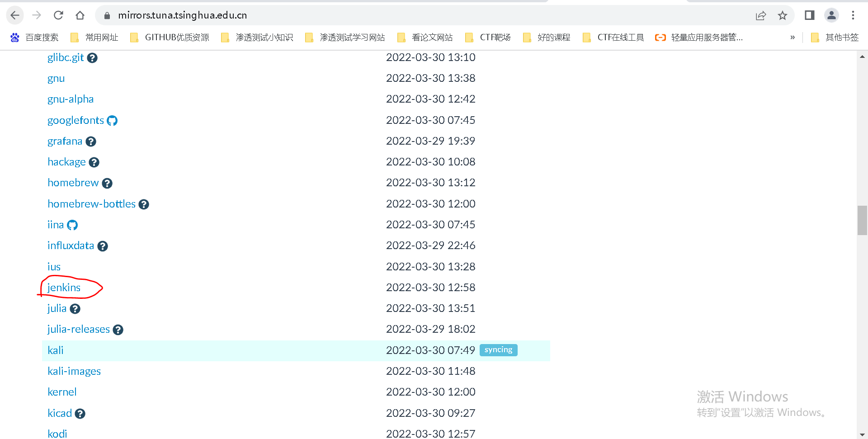Click the scrollbar up arrow

(862, 57)
